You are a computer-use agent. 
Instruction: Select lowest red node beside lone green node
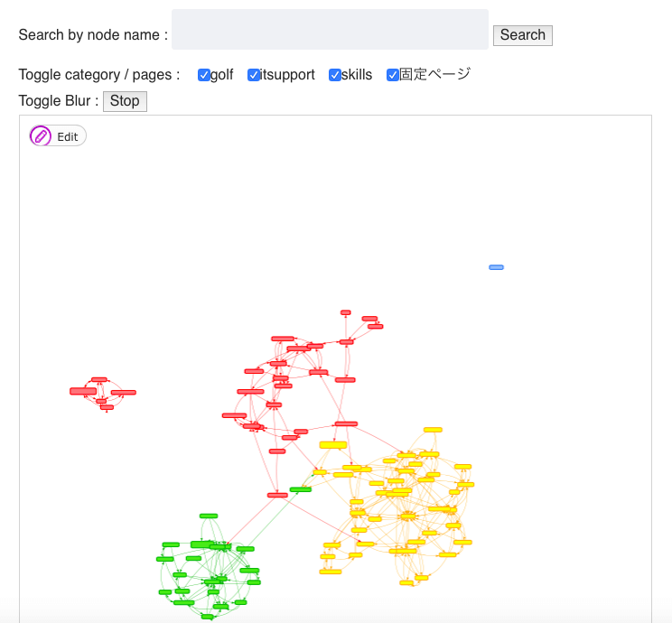pyautogui.click(x=277, y=495)
